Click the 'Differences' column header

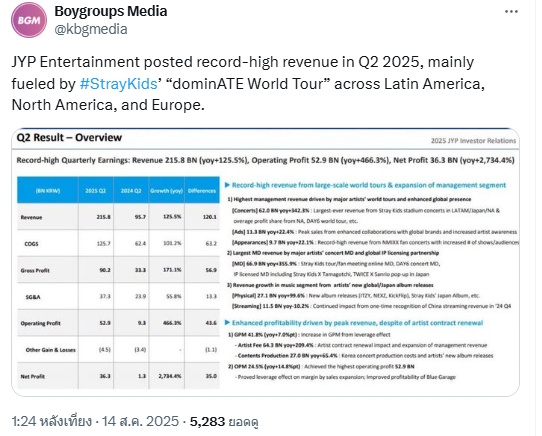point(202,191)
